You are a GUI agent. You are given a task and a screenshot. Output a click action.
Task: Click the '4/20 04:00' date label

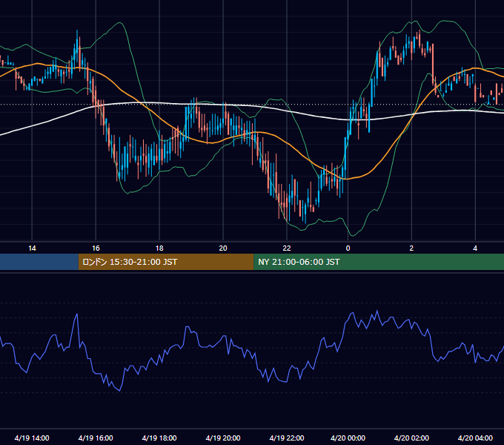point(475,438)
